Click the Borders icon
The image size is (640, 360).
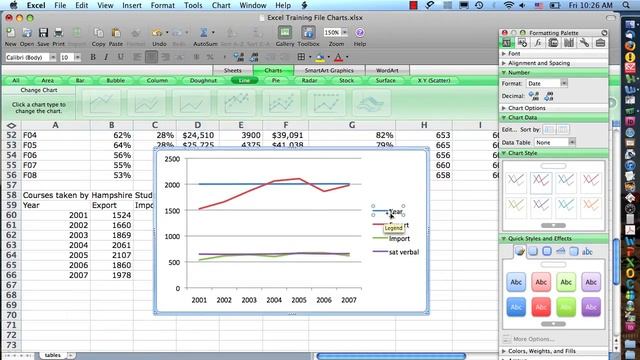point(301,57)
